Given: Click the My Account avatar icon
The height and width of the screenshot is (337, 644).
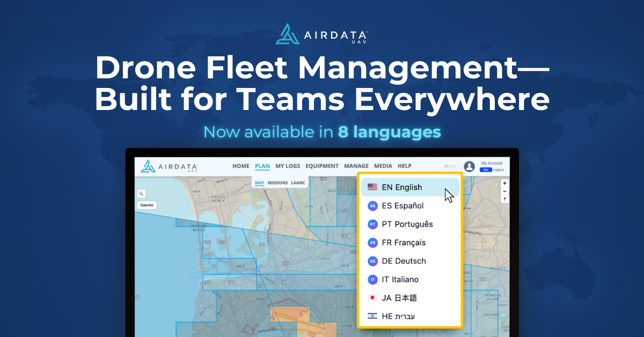Looking at the screenshot, I should (x=469, y=166).
